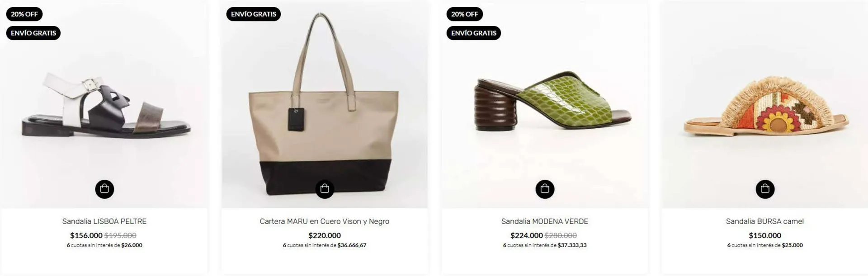
Task: Click ENVÍO GRATIS badge on MODENA VERDE sandal
Action: 474,33
